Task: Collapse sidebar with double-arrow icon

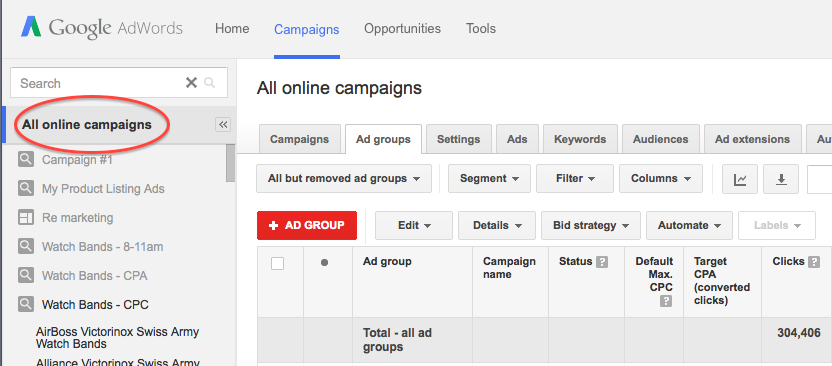Action: pyautogui.click(x=223, y=125)
